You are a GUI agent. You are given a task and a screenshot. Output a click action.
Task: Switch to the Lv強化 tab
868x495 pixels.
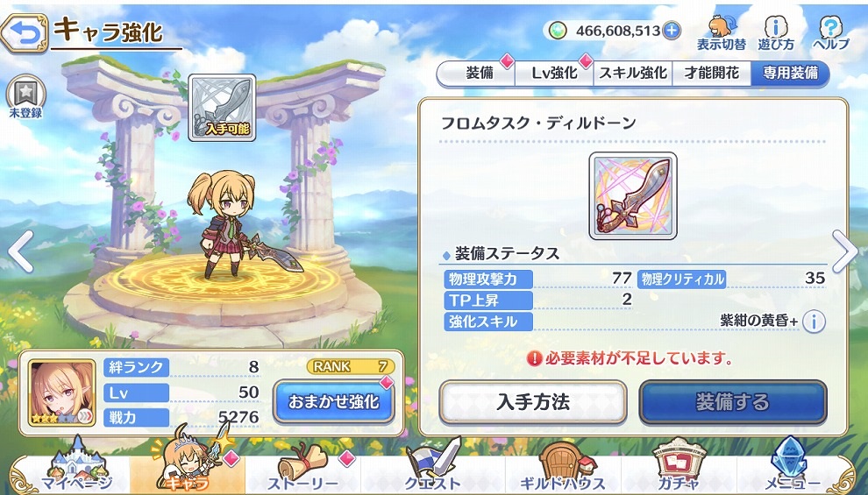(x=554, y=74)
